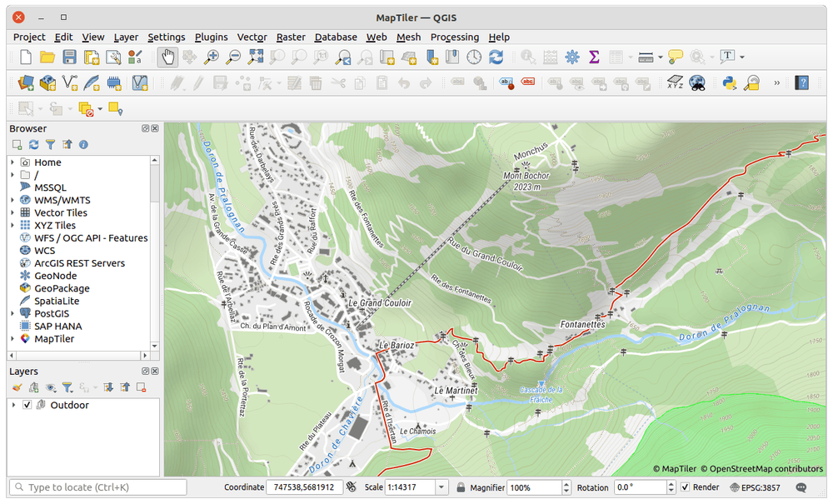Image resolution: width=833 pixels, height=504 pixels.
Task: Click the Identify Features tool
Action: (x=527, y=57)
